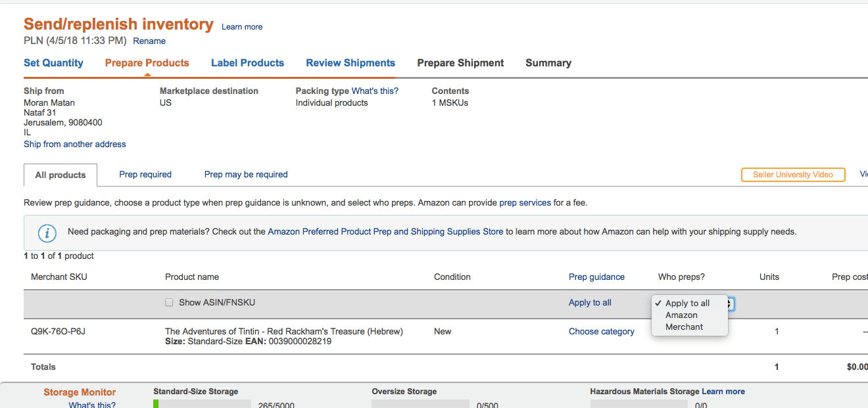Open the Prepare Shipment step
The image size is (868, 408).
460,63
